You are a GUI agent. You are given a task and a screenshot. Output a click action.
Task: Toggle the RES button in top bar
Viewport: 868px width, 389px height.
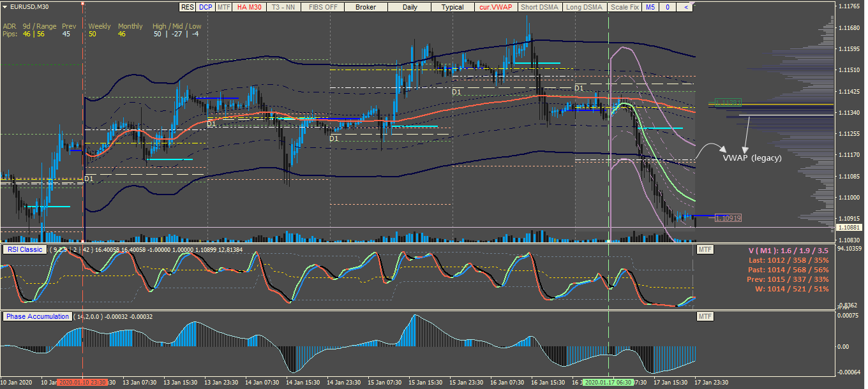[187, 8]
